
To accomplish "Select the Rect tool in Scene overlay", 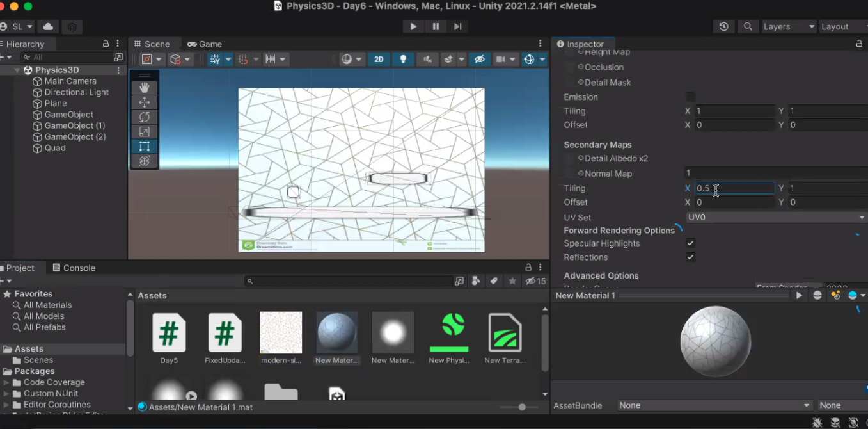I will coord(144,147).
